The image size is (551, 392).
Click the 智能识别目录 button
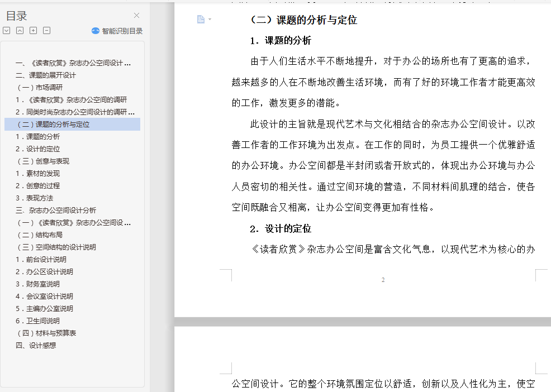[117, 31]
